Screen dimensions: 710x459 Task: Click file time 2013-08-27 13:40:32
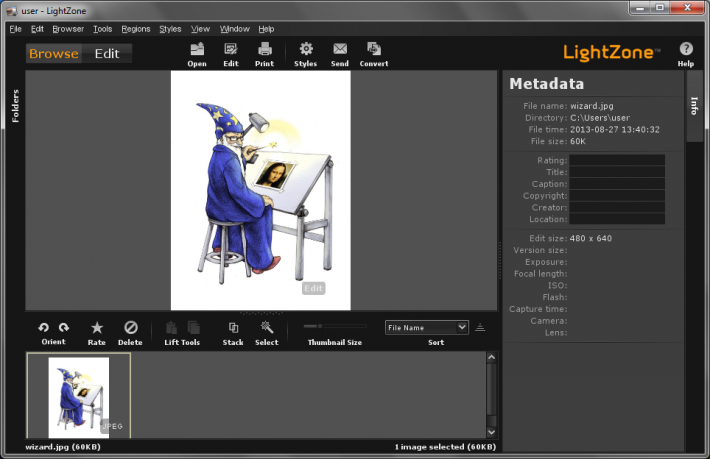coord(614,129)
